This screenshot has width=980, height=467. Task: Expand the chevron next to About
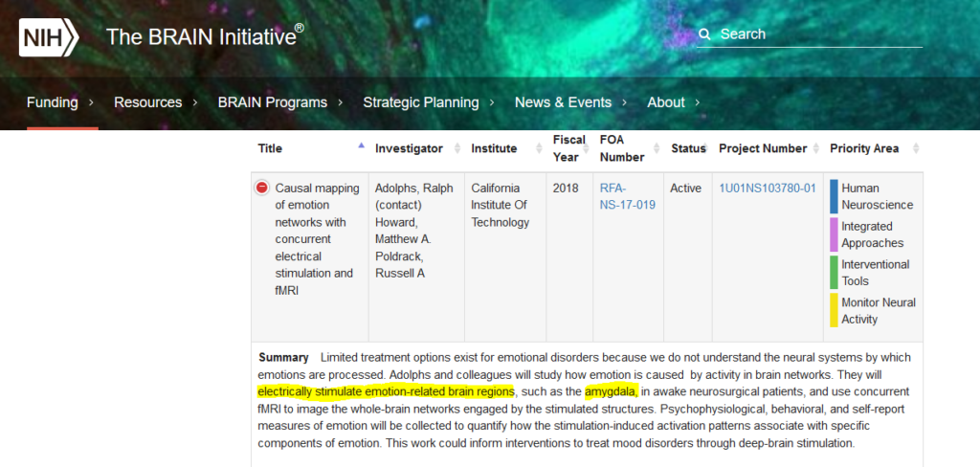[698, 102]
